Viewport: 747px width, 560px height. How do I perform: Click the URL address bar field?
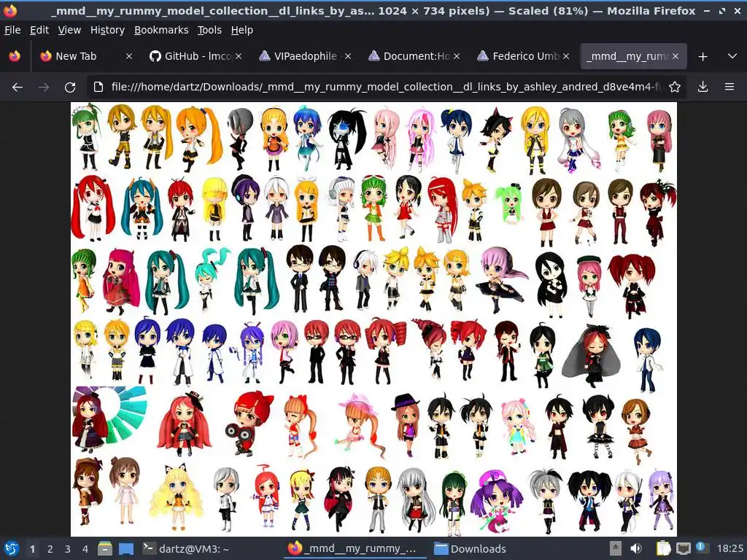[386, 87]
